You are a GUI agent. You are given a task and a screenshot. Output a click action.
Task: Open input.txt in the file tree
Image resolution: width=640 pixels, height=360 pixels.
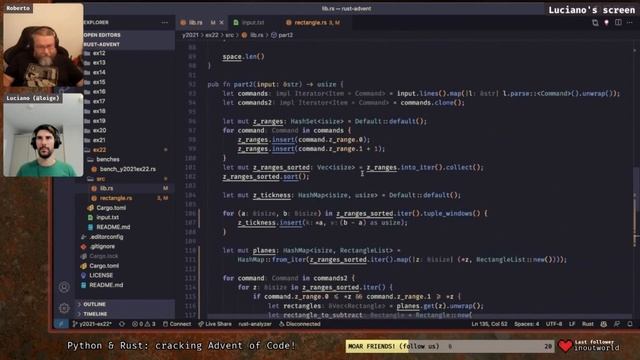(107, 217)
